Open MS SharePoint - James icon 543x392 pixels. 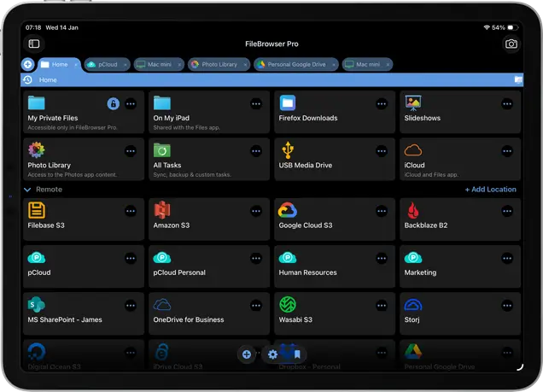[x=37, y=305]
